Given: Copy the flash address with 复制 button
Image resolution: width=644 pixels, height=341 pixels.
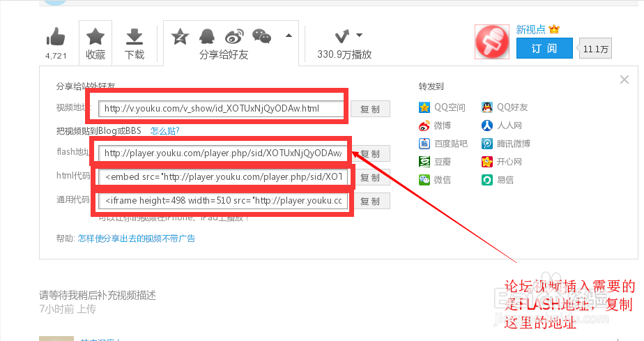Looking at the screenshot, I should (x=372, y=153).
